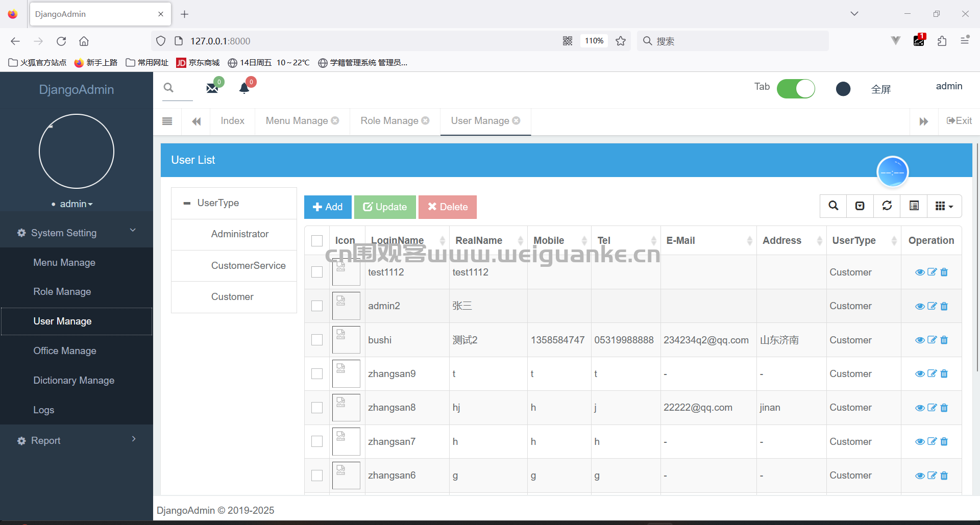Edit the zhangsan8 user row

pyautogui.click(x=932, y=408)
